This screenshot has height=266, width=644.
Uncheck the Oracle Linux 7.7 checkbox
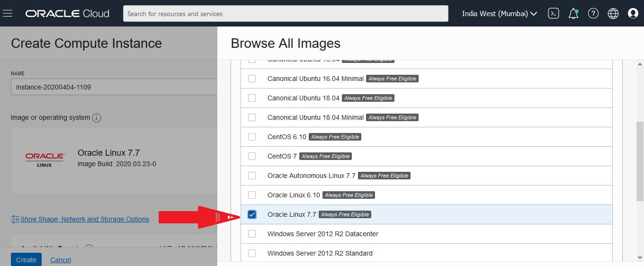point(252,214)
